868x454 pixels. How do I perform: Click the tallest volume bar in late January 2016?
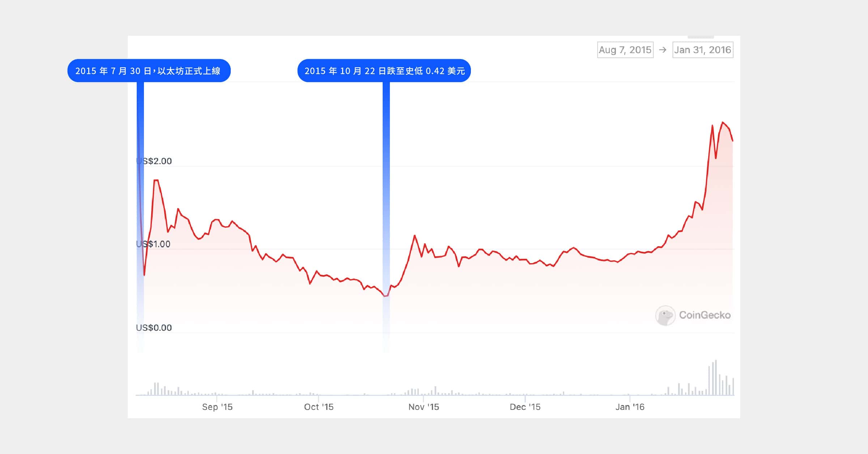pos(716,378)
